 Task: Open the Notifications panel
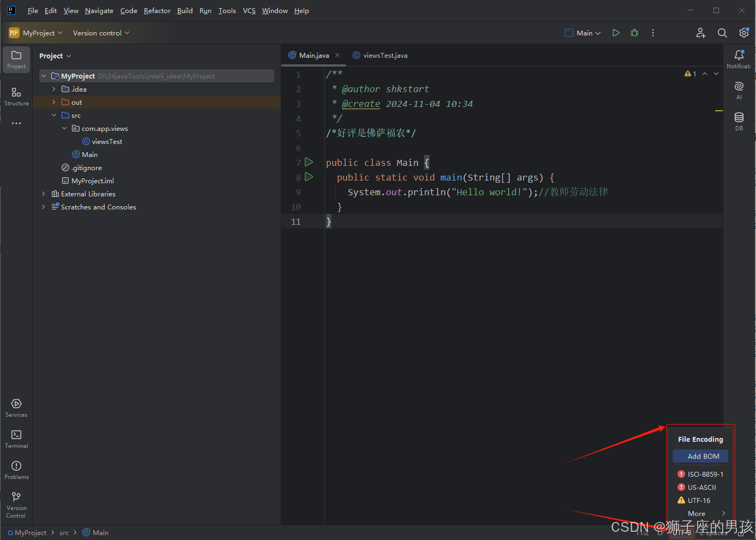pos(739,59)
